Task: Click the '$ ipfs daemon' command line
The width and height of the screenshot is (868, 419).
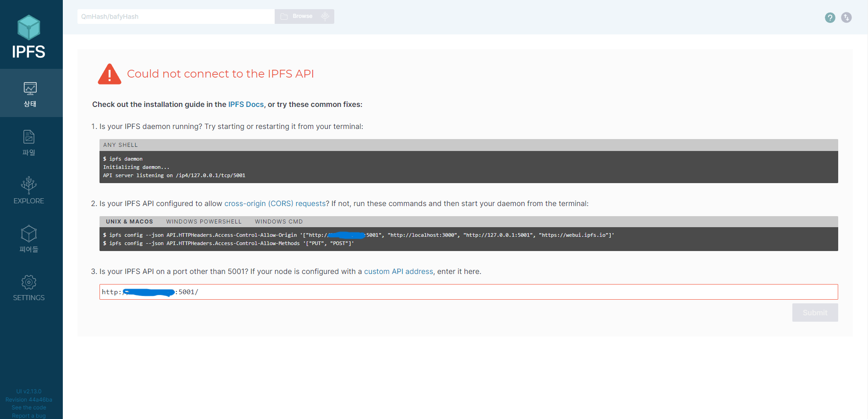Action: tap(123, 159)
